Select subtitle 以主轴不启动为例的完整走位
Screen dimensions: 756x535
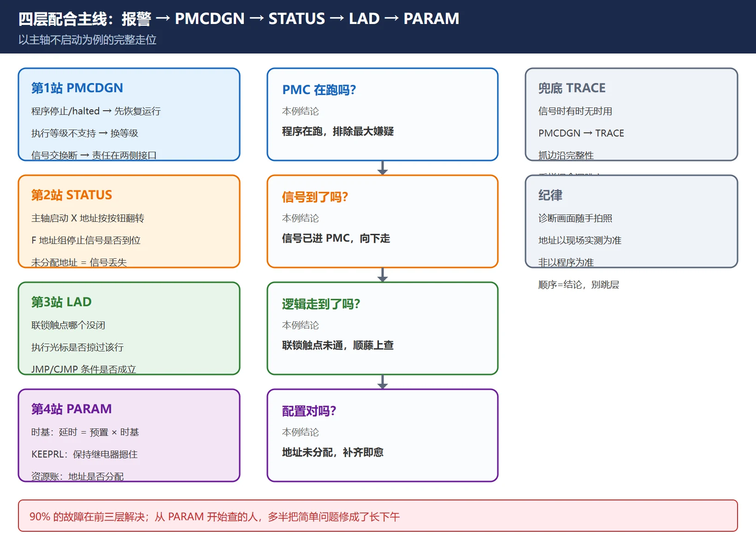[x=88, y=40]
